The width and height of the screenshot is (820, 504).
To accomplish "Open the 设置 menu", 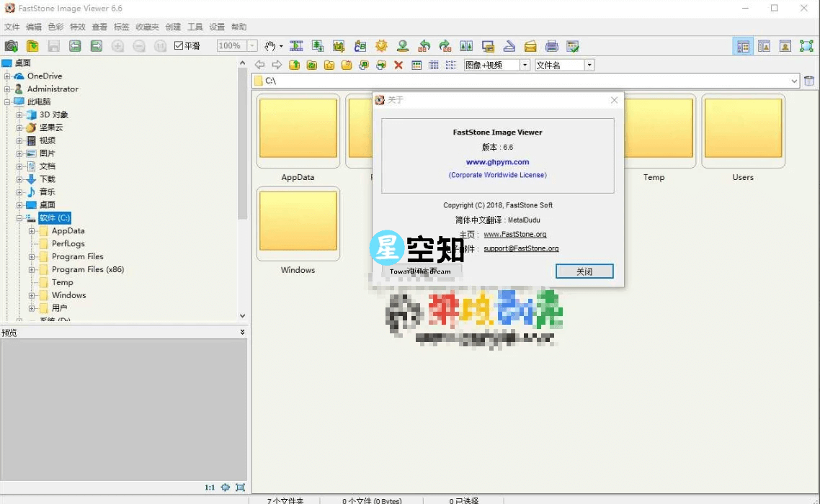I will coord(216,27).
